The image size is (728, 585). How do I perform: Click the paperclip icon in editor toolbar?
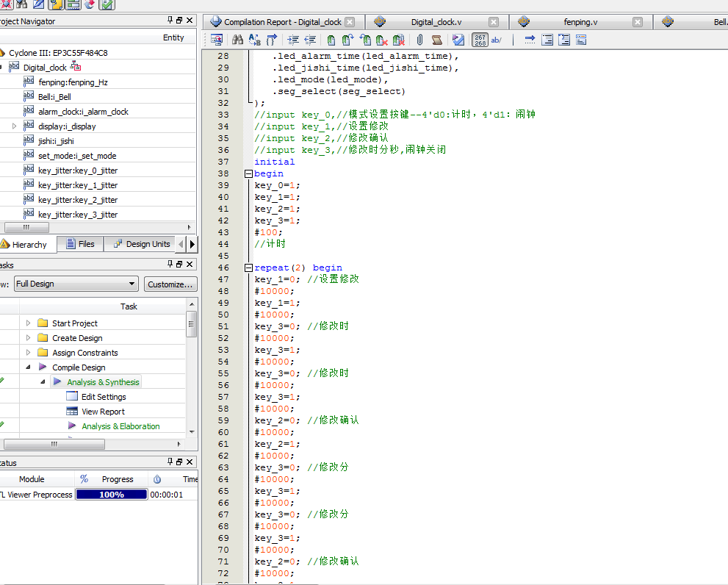point(419,40)
